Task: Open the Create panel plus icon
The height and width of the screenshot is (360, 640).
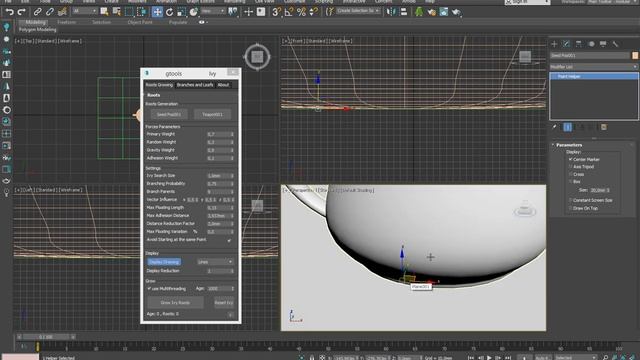Action: pyautogui.click(x=554, y=44)
